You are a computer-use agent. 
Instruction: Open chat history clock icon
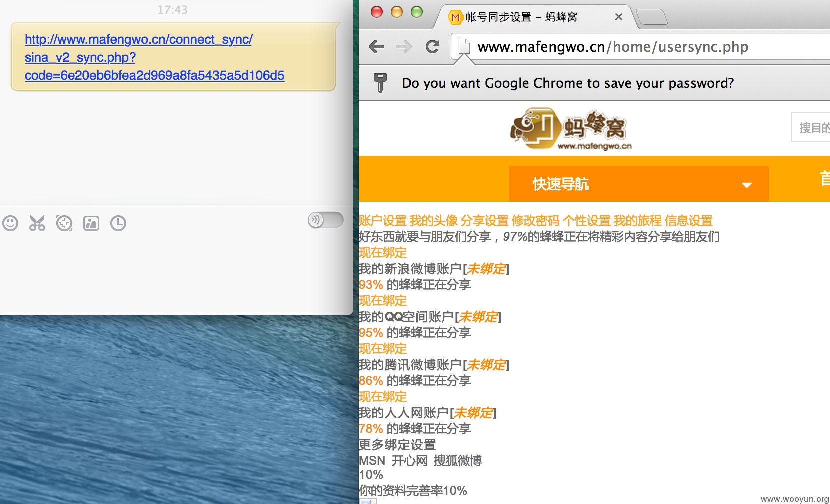coord(118,223)
